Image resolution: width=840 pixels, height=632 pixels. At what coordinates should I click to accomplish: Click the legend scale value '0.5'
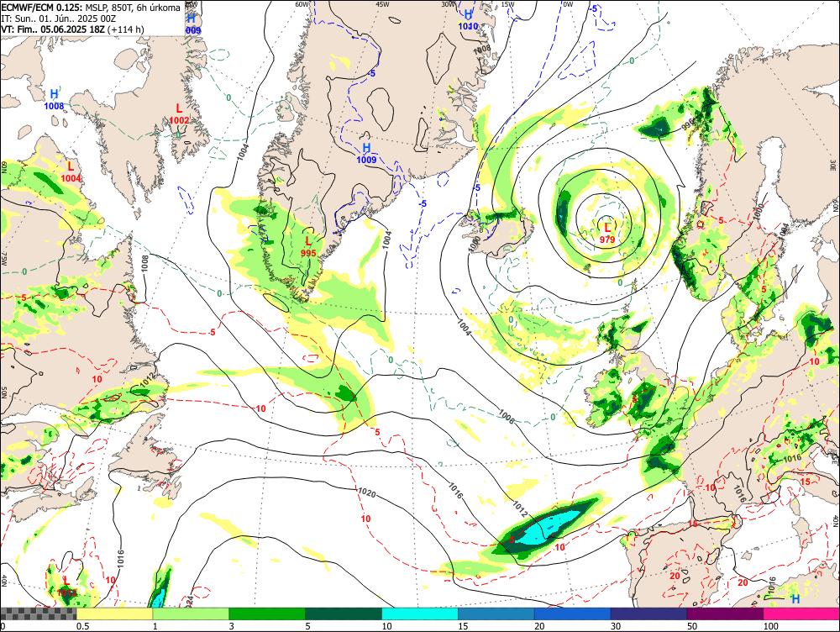point(82,626)
